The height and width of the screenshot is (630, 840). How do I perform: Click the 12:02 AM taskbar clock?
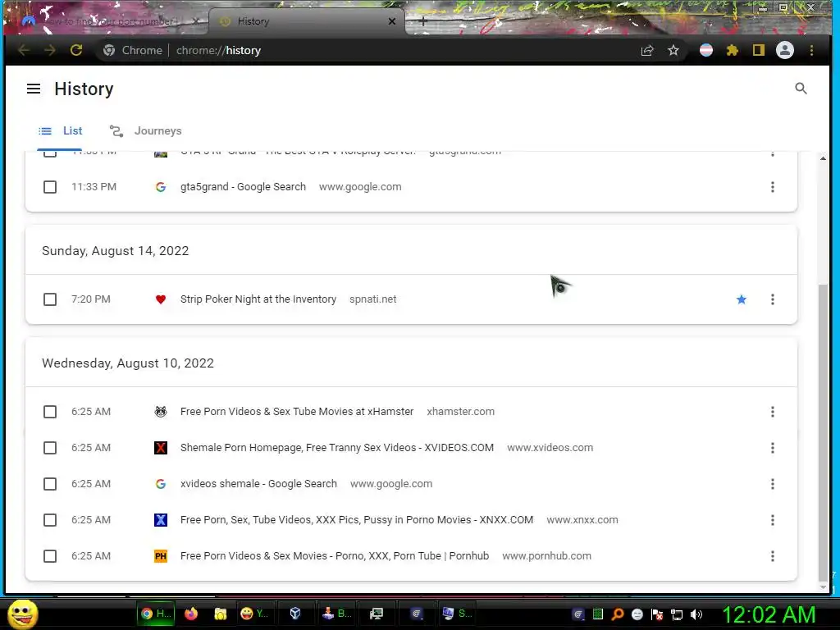tap(769, 614)
